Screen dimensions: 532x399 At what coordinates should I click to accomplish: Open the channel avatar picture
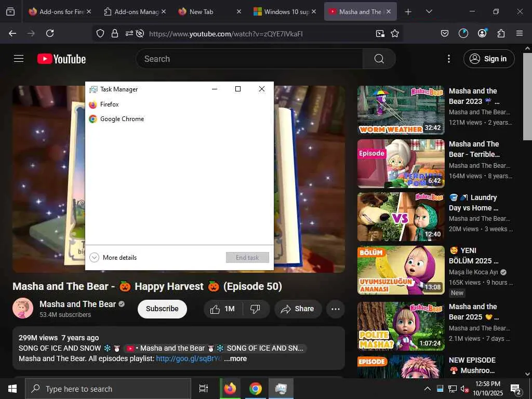(x=23, y=308)
